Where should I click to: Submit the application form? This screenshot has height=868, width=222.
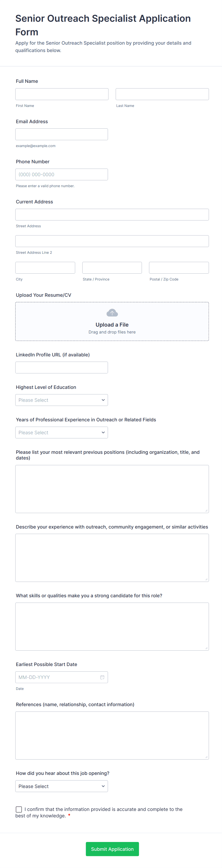click(112, 849)
